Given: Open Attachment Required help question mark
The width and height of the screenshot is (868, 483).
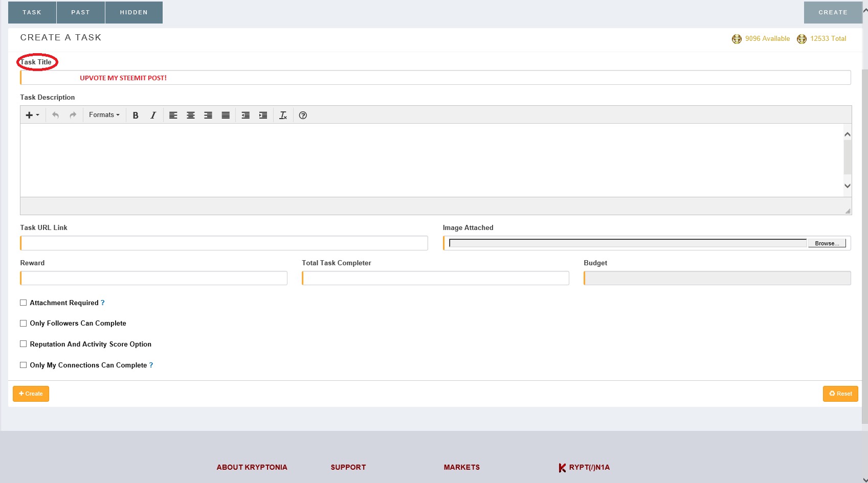Looking at the screenshot, I should 103,303.
